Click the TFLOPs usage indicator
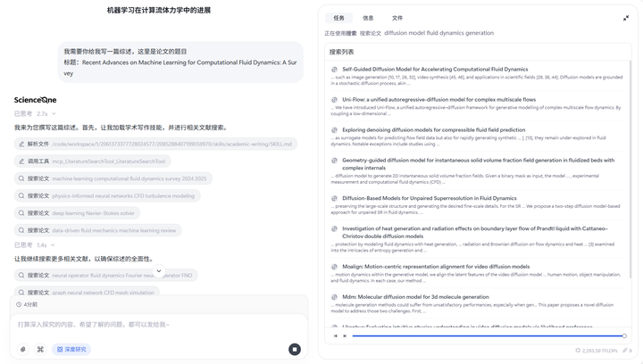The image size is (643, 364). coord(597,351)
